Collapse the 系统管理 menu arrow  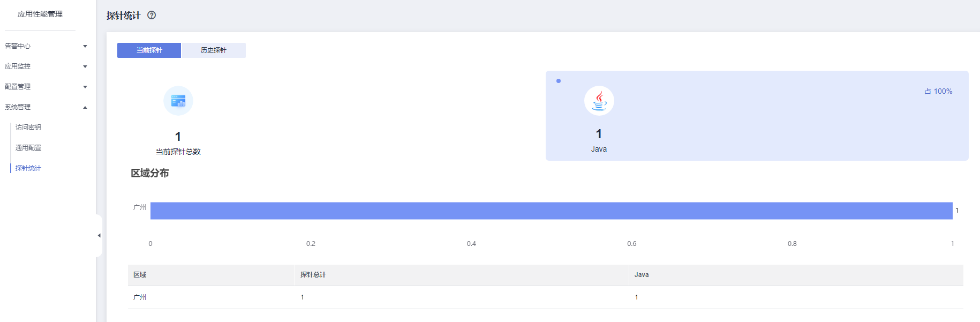pyautogui.click(x=85, y=107)
